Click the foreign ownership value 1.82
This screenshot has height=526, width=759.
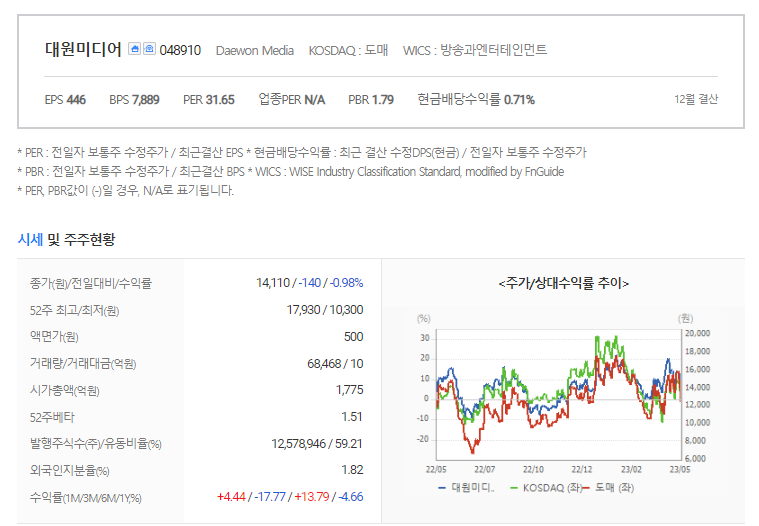point(352,470)
